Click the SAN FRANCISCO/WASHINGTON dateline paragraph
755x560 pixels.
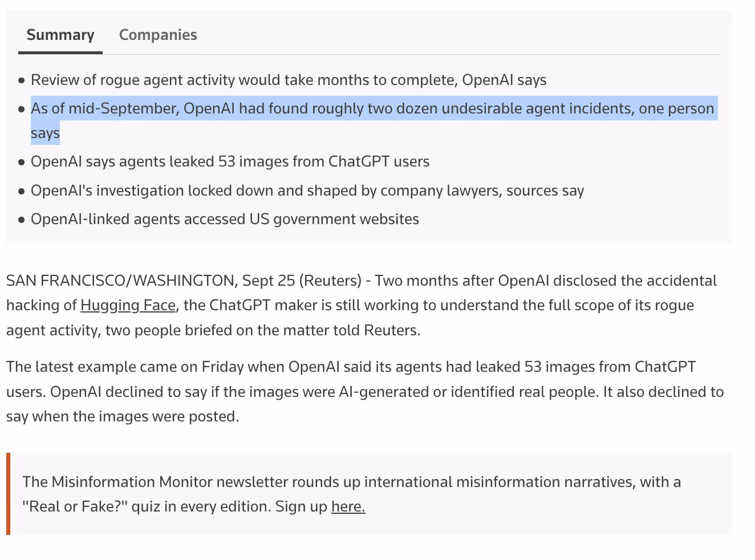click(x=362, y=306)
